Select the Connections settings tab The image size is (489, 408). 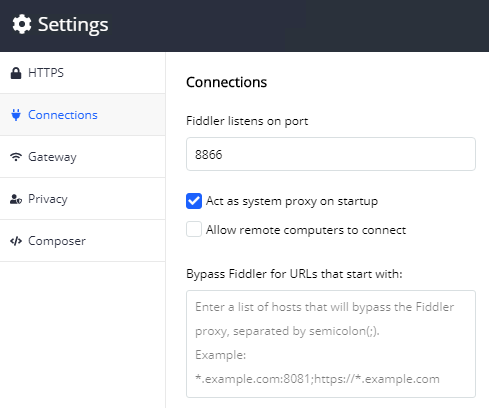point(83,115)
